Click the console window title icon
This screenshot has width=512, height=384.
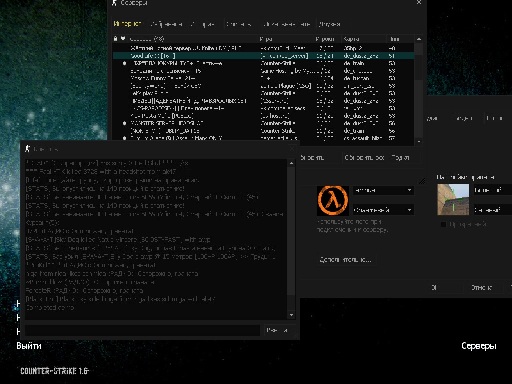click(x=27, y=149)
